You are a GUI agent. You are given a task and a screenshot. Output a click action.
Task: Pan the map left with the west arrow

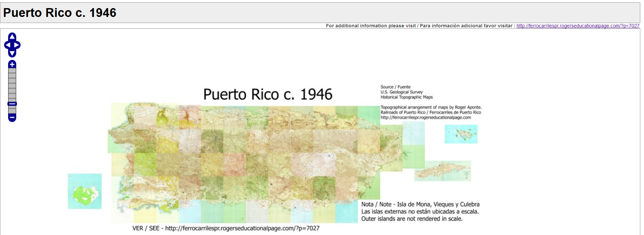point(7,45)
